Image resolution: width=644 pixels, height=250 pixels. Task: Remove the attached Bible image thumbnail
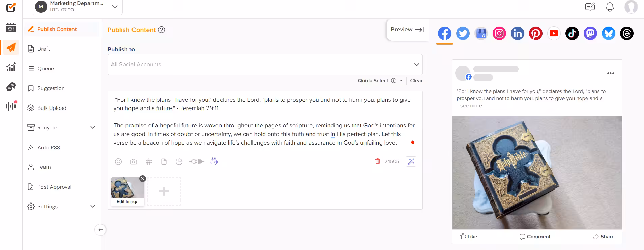coord(143,179)
